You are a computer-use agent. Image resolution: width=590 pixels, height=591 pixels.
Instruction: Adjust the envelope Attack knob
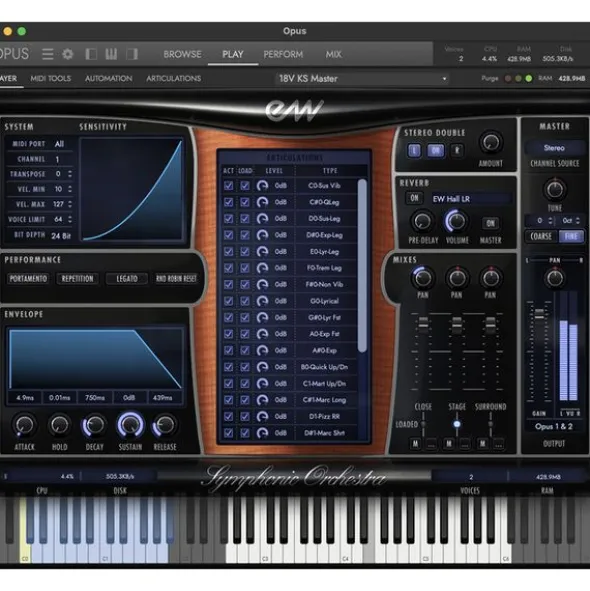[25, 425]
